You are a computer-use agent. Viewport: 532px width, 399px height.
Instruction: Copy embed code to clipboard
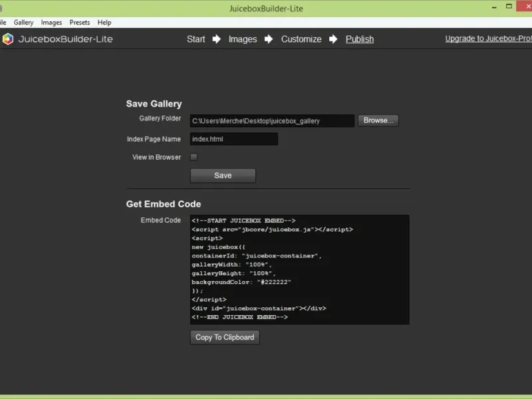(x=225, y=337)
